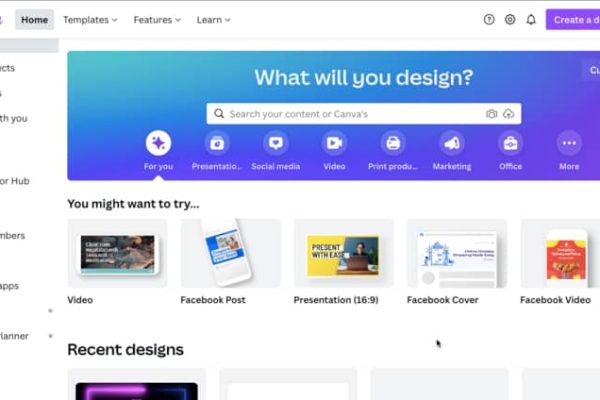Screen dimensions: 600x400
Task: Open the settings gear icon
Action: 510,20
